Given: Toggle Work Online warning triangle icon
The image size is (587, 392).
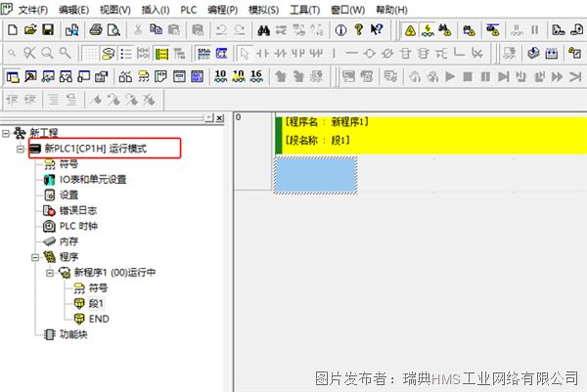Looking at the screenshot, I should [410, 30].
